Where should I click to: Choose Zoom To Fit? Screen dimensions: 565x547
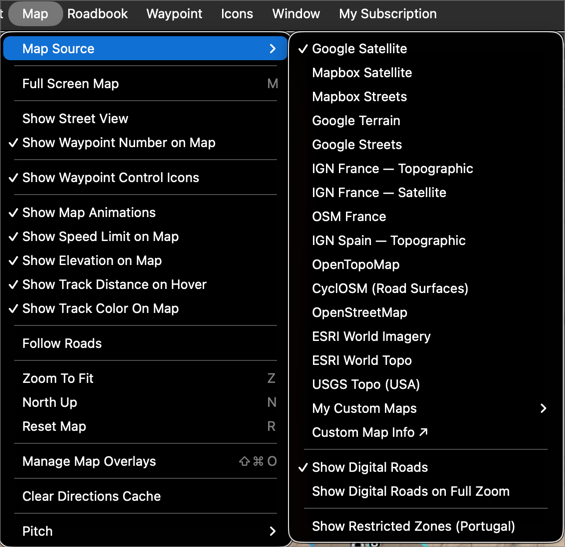[x=145, y=378]
